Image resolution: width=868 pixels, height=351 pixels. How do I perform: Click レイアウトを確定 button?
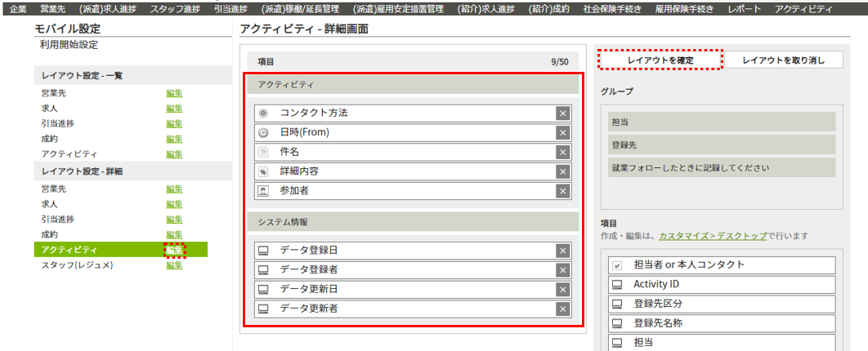660,60
